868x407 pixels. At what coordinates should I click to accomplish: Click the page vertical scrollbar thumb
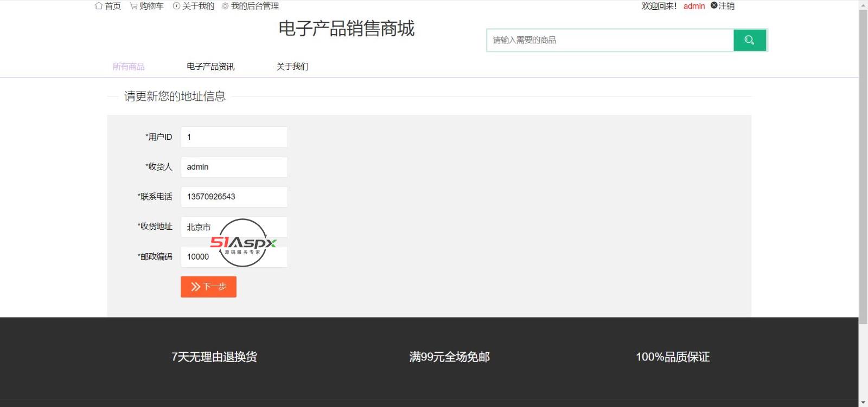point(863,167)
